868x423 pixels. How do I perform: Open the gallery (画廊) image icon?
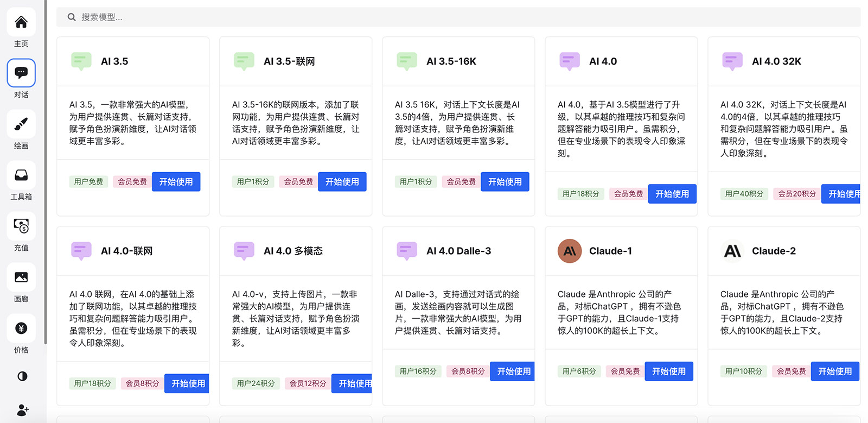coord(21,277)
